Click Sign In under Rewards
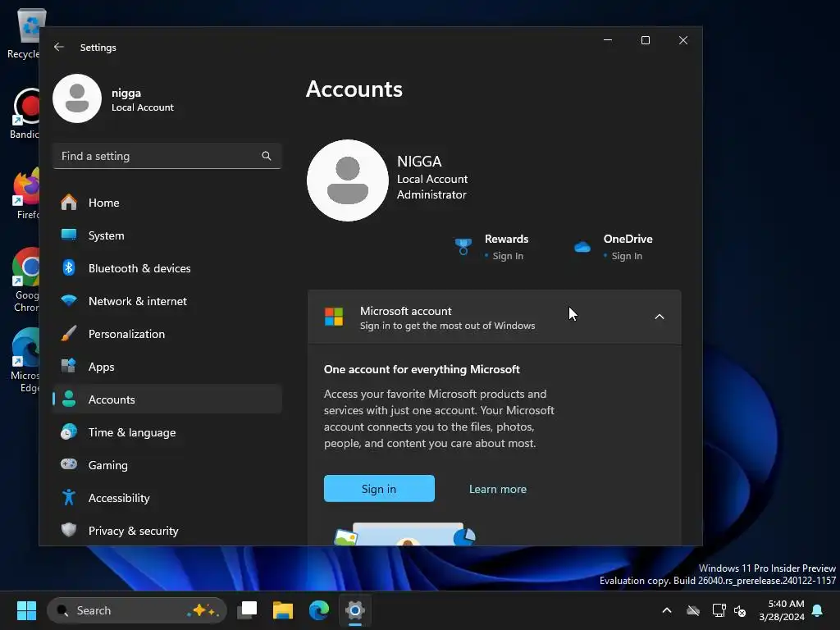840x630 pixels. point(508,256)
